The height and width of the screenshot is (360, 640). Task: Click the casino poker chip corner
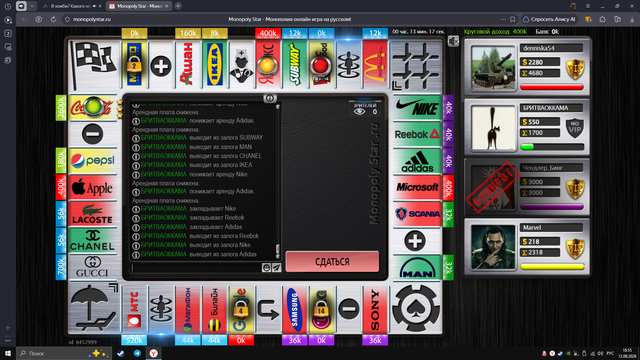point(416,309)
